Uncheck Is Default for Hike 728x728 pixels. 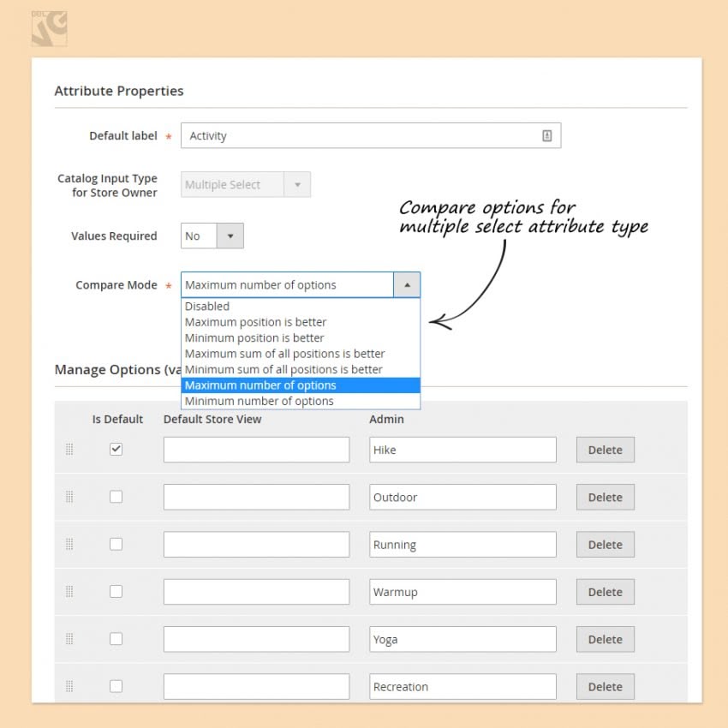pyautogui.click(x=116, y=449)
